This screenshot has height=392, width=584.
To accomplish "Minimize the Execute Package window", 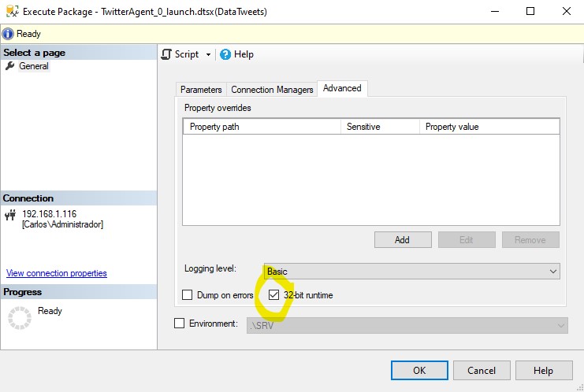I will click(495, 11).
